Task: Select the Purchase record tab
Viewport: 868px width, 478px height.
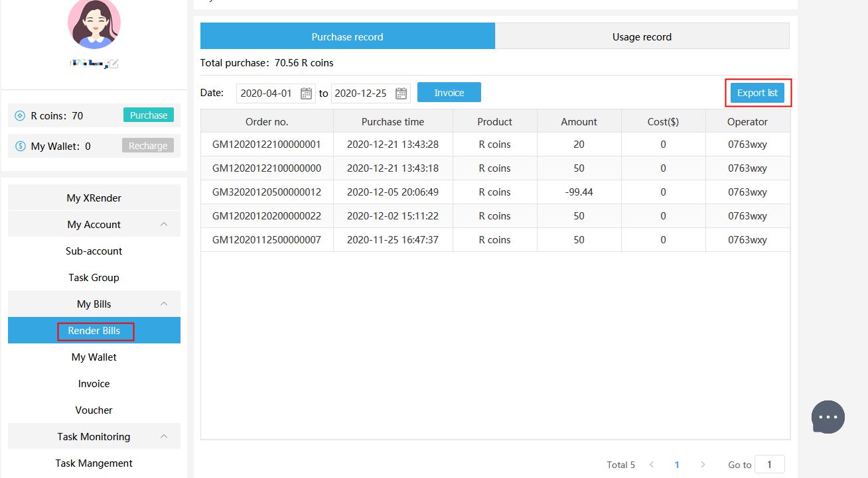Action: point(347,36)
